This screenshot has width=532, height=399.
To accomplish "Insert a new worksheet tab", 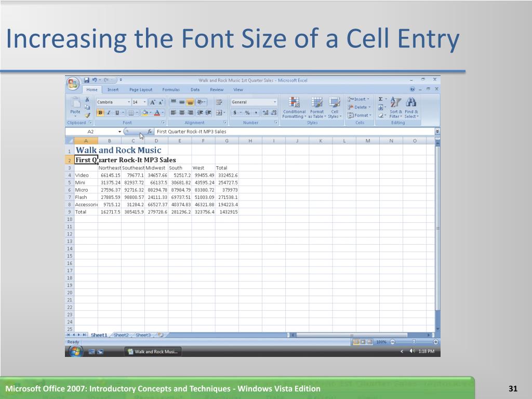I will (161, 335).
